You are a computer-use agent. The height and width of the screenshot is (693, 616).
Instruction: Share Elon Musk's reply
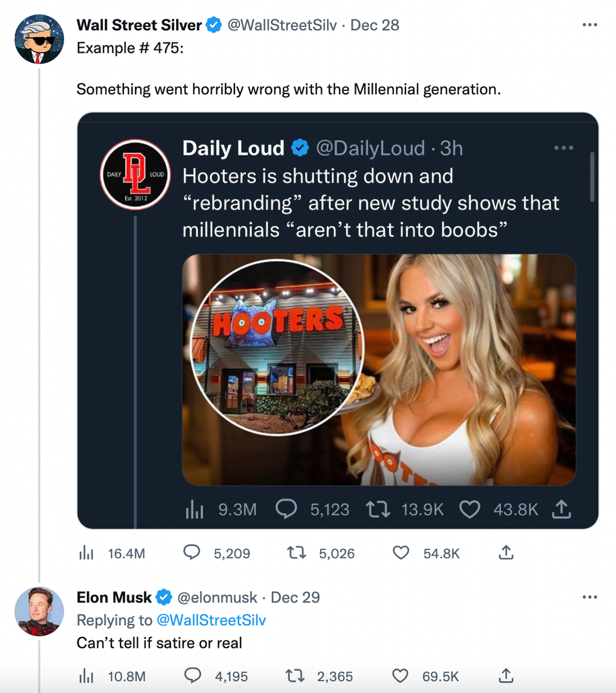click(506, 676)
